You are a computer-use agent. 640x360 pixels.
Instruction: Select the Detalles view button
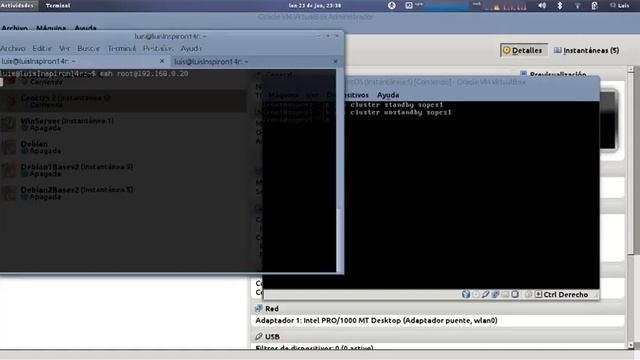point(523,50)
